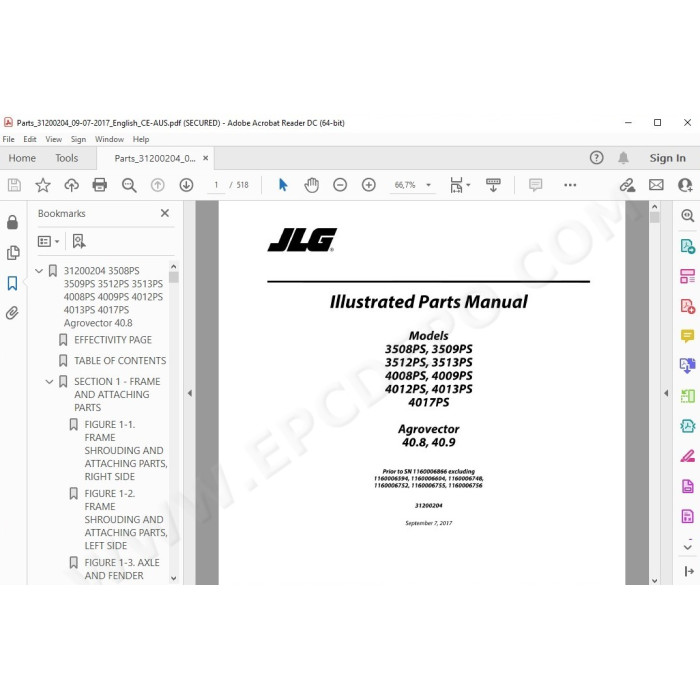Open FIGURE 1-1 right side bookmark

126,450
